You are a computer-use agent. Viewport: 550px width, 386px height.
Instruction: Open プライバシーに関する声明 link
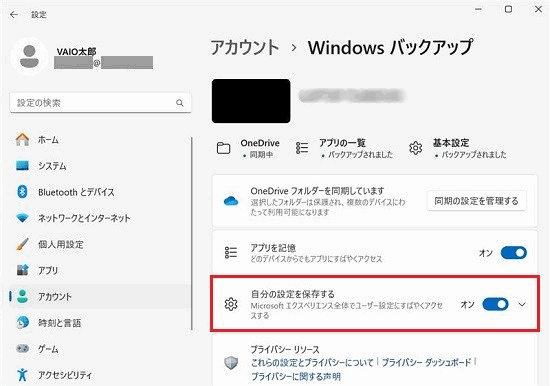coord(296,377)
